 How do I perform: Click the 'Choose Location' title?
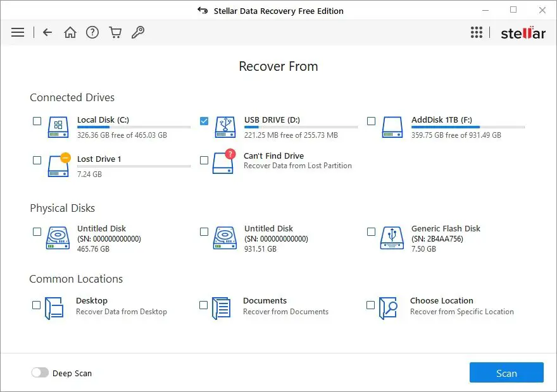[x=442, y=301]
